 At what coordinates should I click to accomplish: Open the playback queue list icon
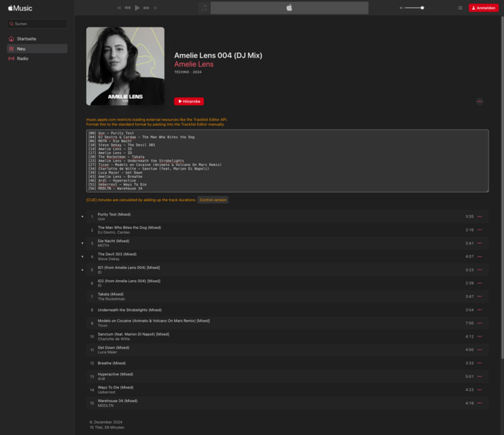[x=460, y=8]
